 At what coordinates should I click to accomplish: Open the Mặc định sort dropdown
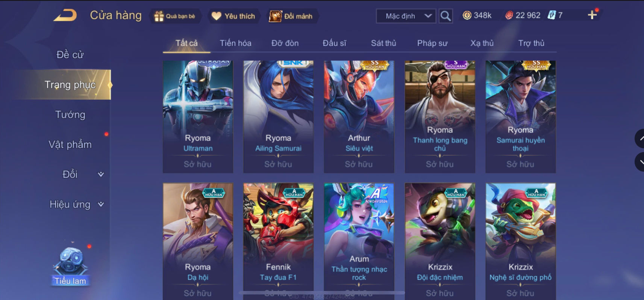tap(406, 16)
